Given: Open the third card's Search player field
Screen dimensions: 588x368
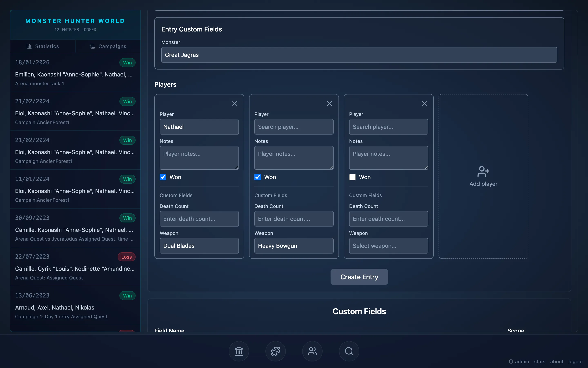Looking at the screenshot, I should click(x=389, y=127).
